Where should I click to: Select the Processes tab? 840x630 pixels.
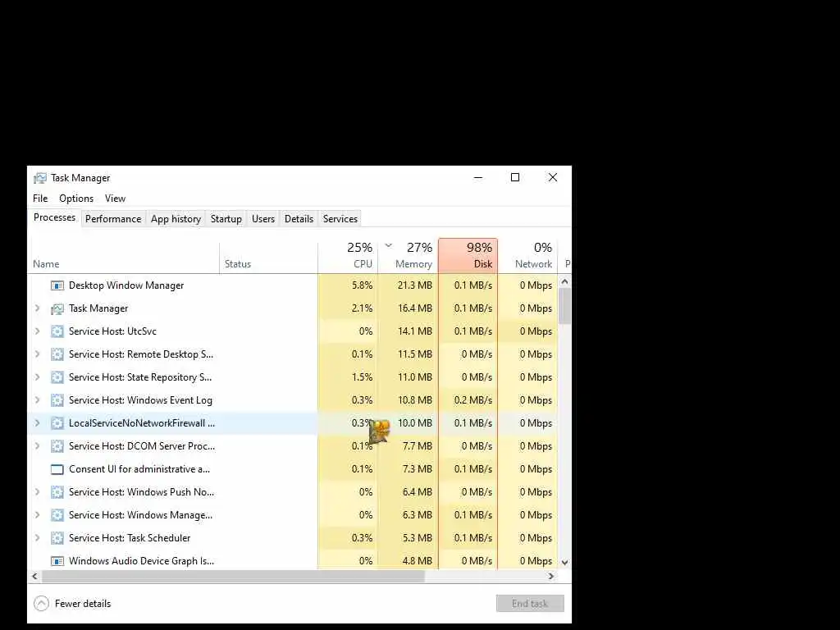point(55,217)
